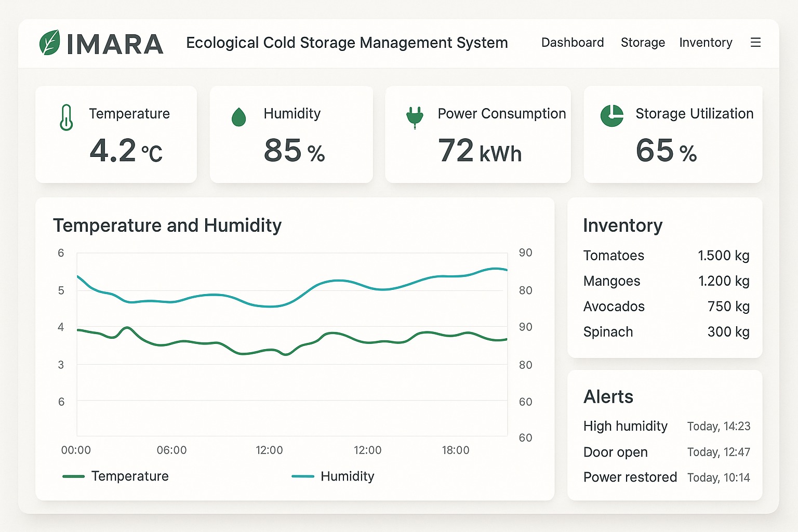Click the teal Humidity legend line swatch
The height and width of the screenshot is (532, 798).
click(x=303, y=476)
